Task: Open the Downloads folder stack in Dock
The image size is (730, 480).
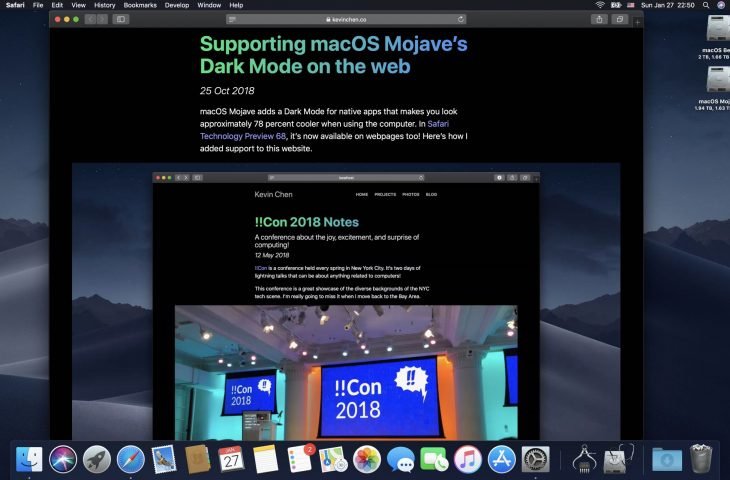Action: click(x=667, y=460)
